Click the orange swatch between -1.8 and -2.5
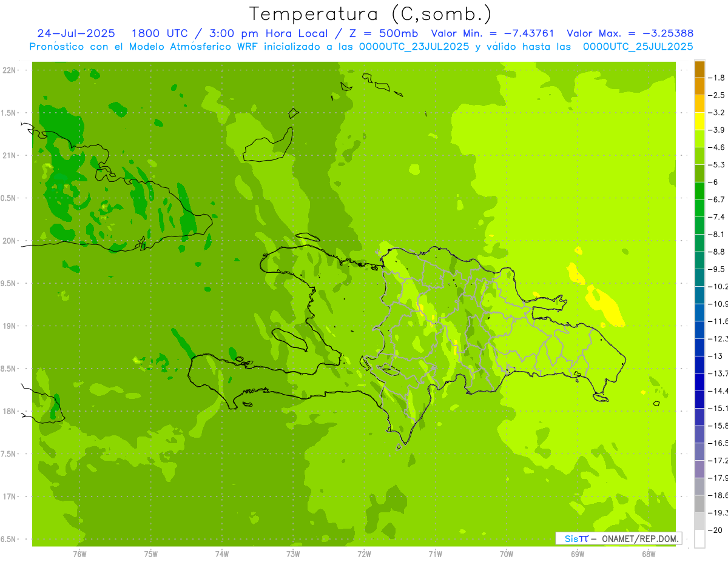The width and height of the screenshot is (728, 562). (700, 87)
